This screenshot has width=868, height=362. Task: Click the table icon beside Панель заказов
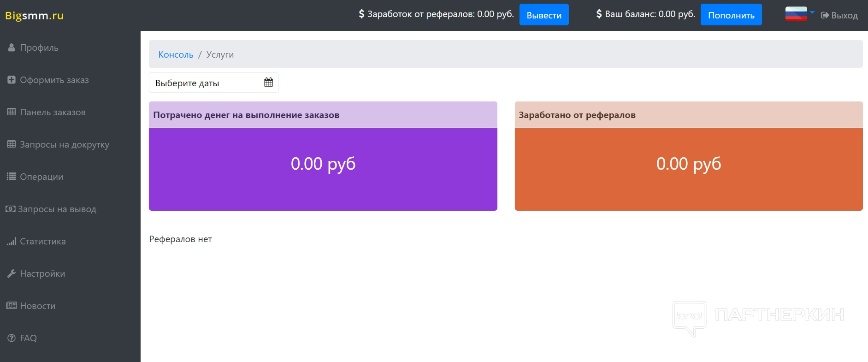(x=12, y=112)
